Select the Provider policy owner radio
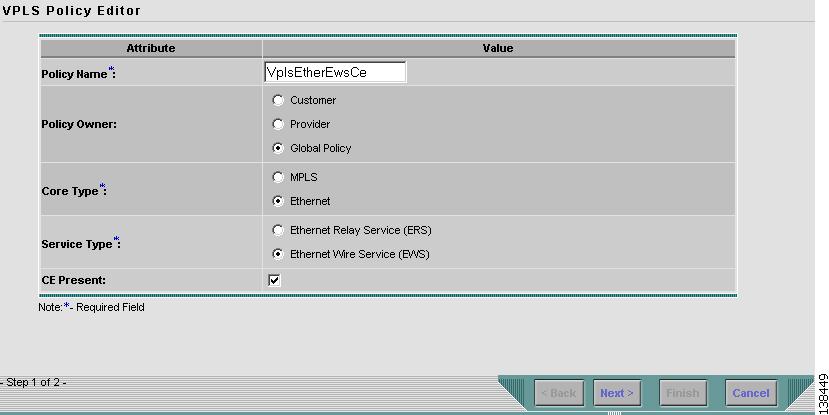The width and height of the screenshot is (829, 415). tap(278, 124)
